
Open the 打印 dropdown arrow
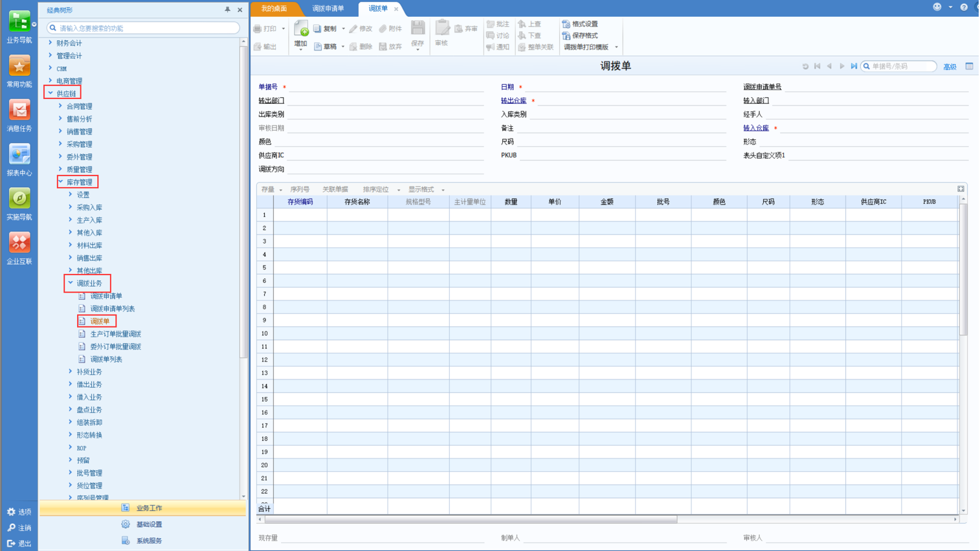(x=284, y=28)
